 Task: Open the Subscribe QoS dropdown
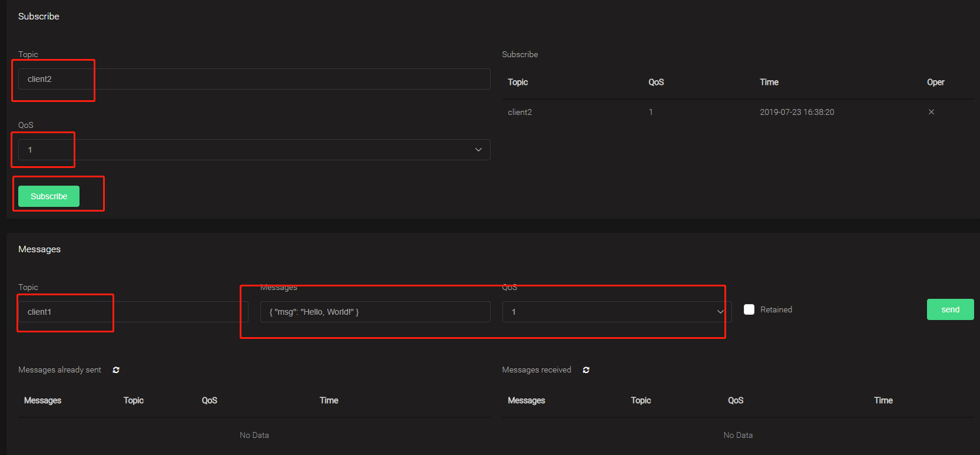[254, 150]
